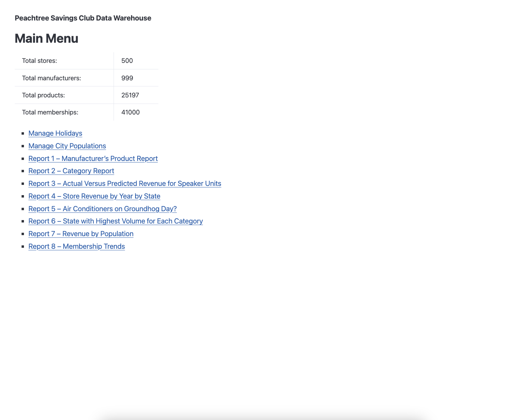Open Manage City Populations
This screenshot has width=531, height=420.
pyautogui.click(x=67, y=146)
